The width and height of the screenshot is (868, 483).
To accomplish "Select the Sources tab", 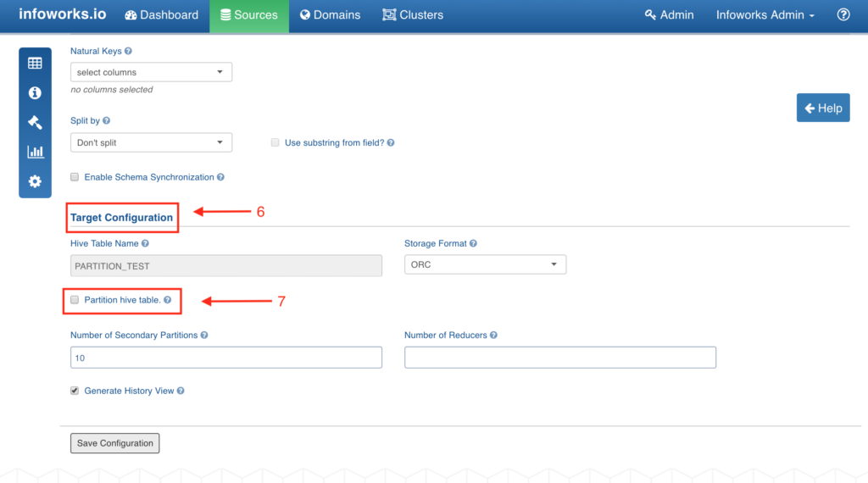I will tap(249, 15).
